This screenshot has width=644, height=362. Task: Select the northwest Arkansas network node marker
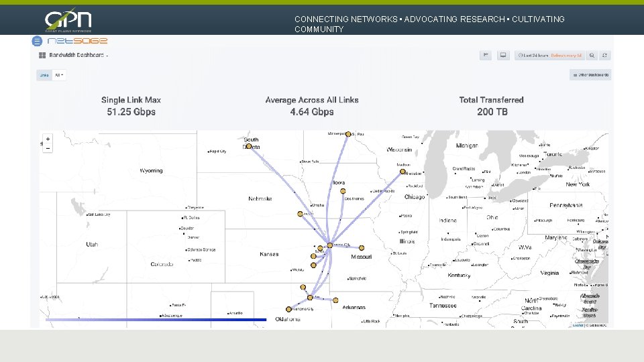[335, 300]
